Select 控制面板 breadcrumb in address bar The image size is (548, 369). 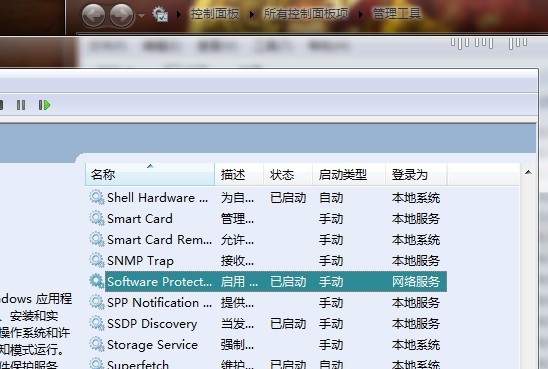[215, 14]
